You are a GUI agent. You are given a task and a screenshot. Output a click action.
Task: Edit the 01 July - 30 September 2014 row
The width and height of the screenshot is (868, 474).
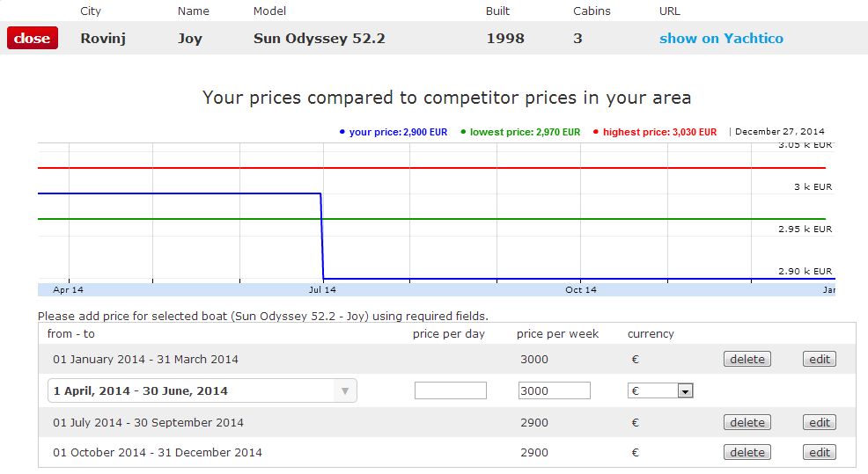coord(819,423)
